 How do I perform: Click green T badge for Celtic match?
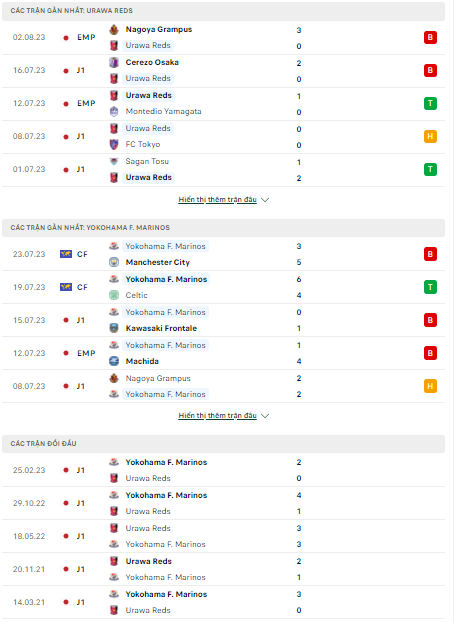pos(430,287)
